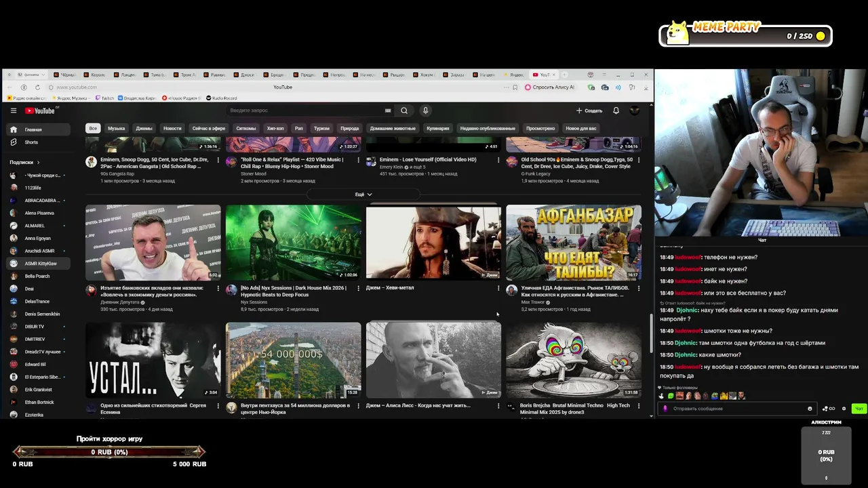Click the green Чат button
Image resolution: width=868 pixels, height=488 pixels.
click(859, 409)
